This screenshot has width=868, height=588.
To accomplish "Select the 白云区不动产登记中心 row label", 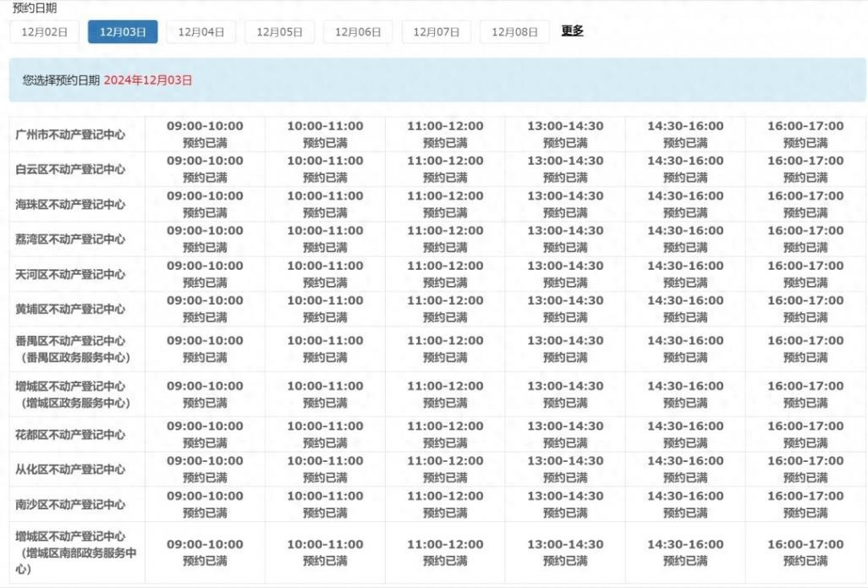I will coord(70,169).
